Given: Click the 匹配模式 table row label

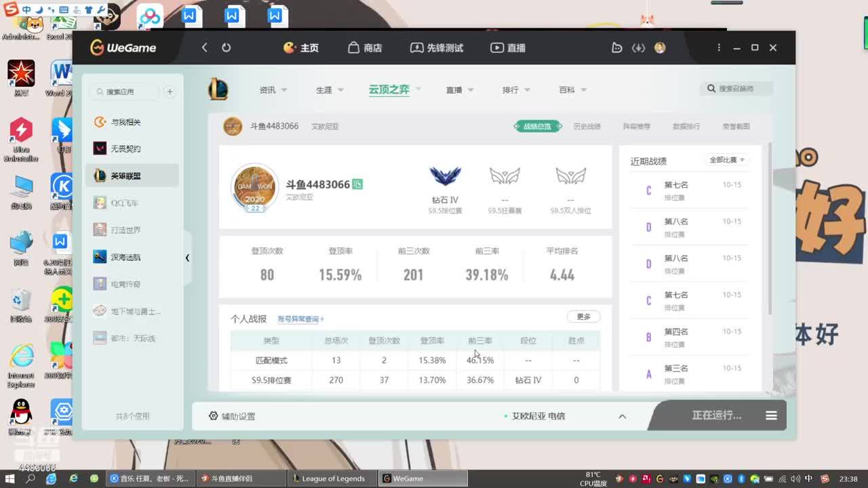Looking at the screenshot, I should pos(271,361).
